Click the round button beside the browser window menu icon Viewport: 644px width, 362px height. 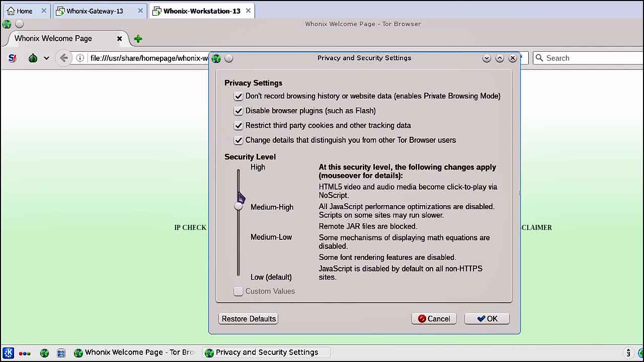[x=19, y=24]
